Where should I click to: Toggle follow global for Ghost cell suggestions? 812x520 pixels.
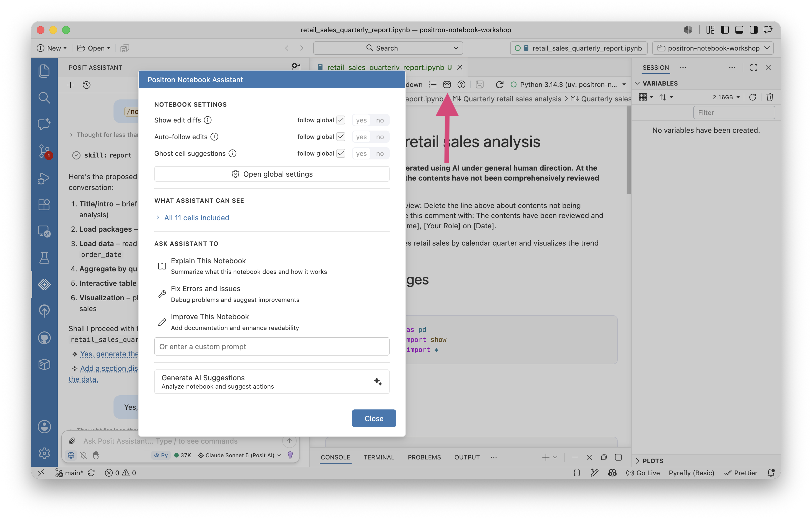(341, 153)
